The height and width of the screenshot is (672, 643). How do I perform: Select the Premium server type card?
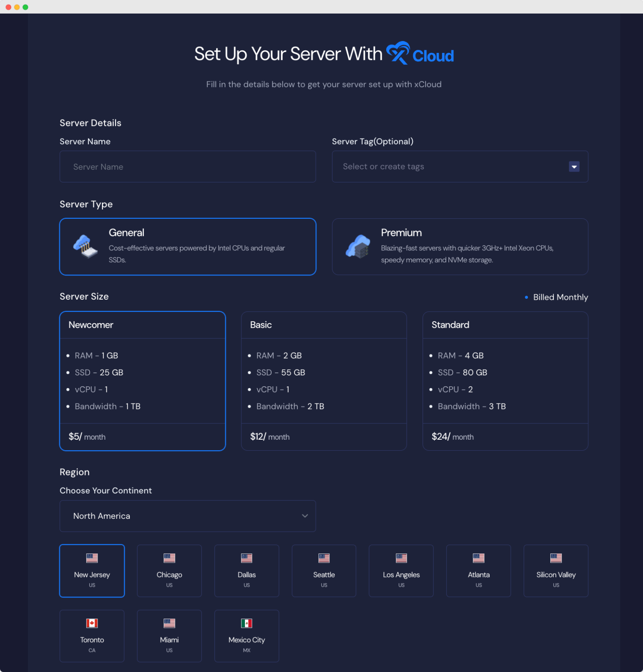pos(460,246)
